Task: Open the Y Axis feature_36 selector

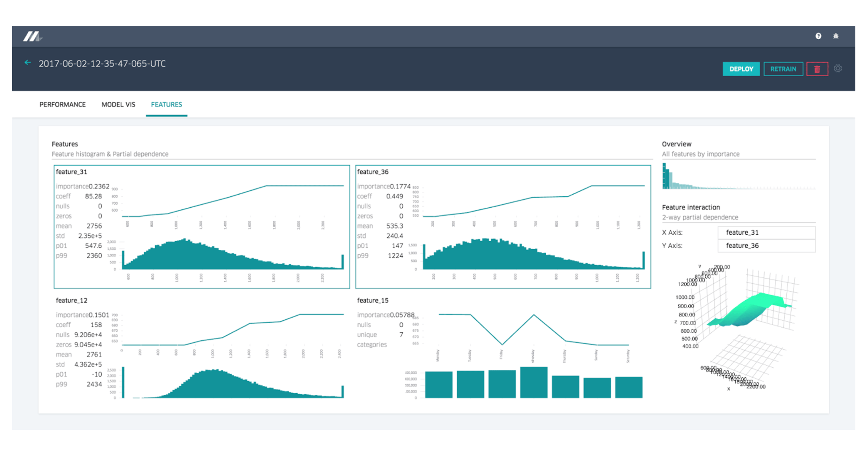Action: (766, 245)
